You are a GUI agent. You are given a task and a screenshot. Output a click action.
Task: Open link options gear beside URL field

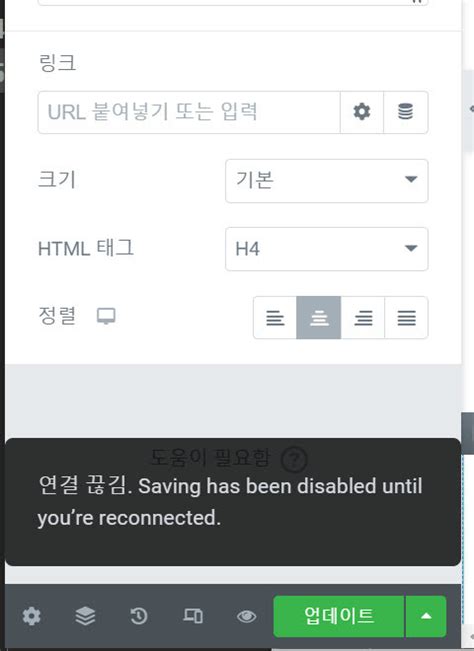[362, 112]
